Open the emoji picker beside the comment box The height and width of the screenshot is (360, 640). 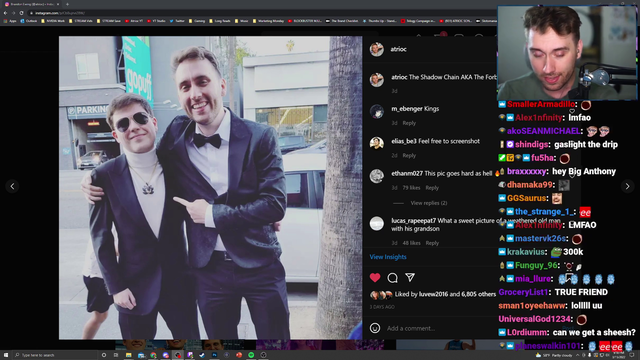click(375, 328)
